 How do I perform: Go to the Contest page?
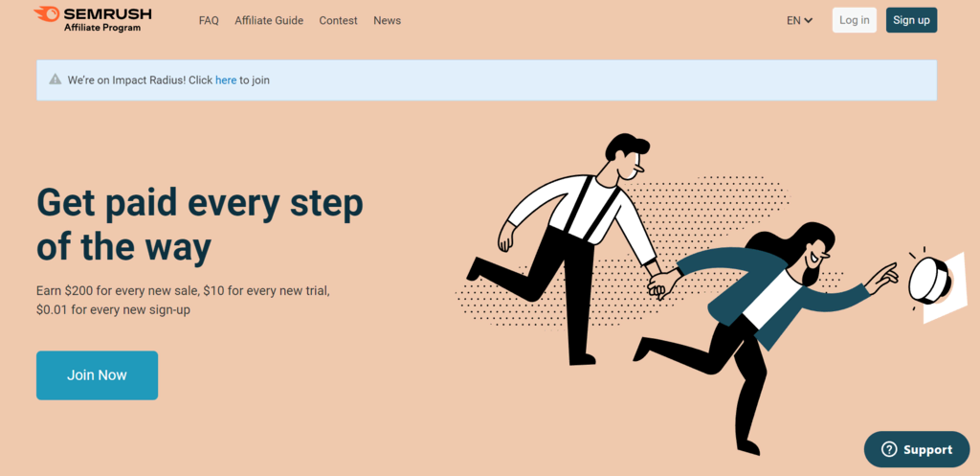338,20
